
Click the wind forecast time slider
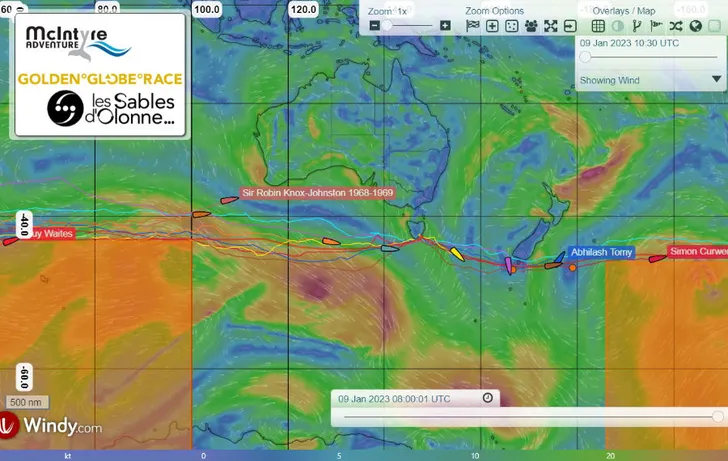tap(586, 57)
